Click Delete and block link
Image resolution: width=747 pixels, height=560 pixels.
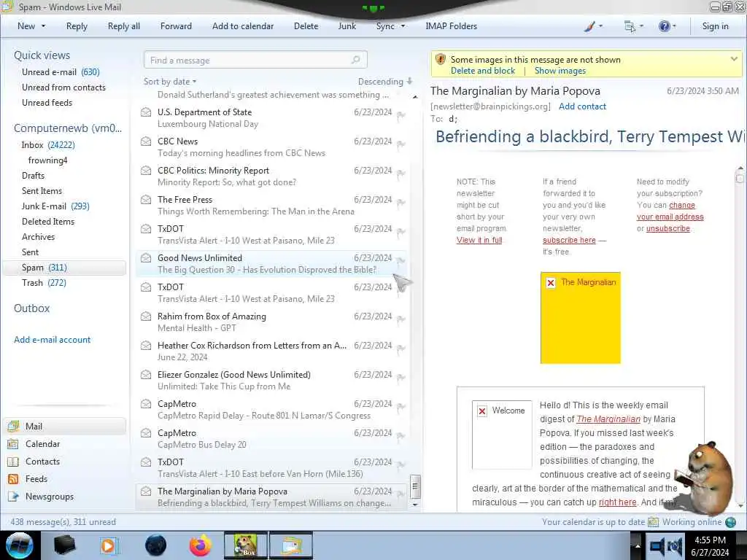[483, 71]
